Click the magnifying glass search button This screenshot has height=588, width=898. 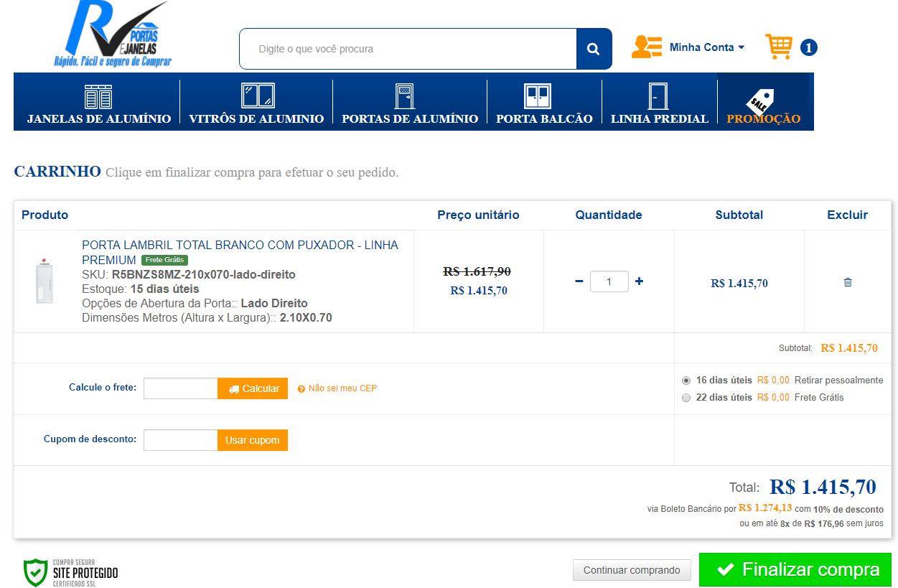point(593,49)
